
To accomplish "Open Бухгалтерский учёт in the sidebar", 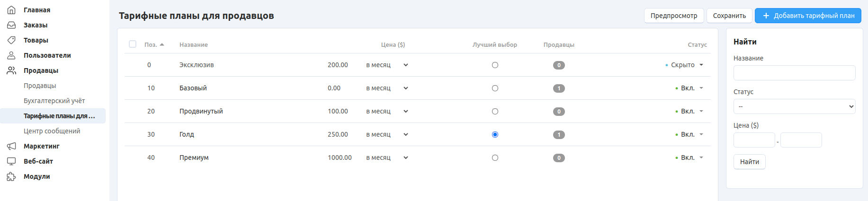I will [x=54, y=101].
